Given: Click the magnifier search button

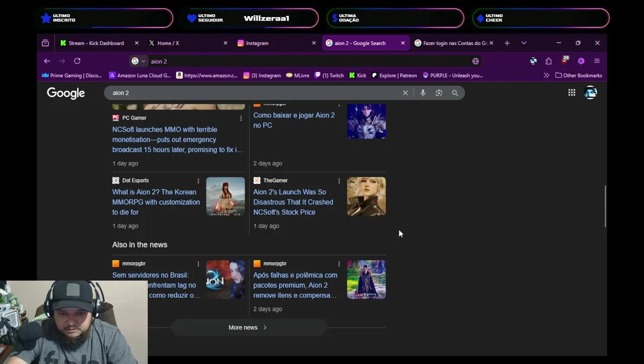Looking at the screenshot, I should pyautogui.click(x=455, y=93).
